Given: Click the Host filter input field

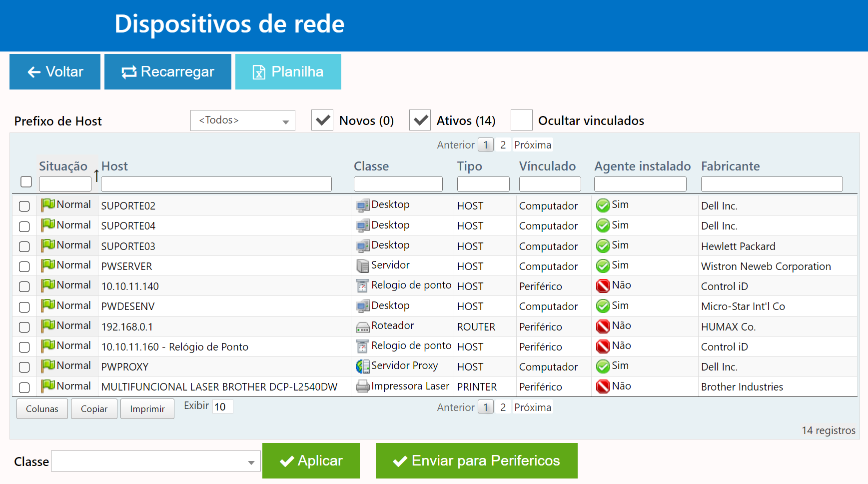Looking at the screenshot, I should click(x=216, y=184).
